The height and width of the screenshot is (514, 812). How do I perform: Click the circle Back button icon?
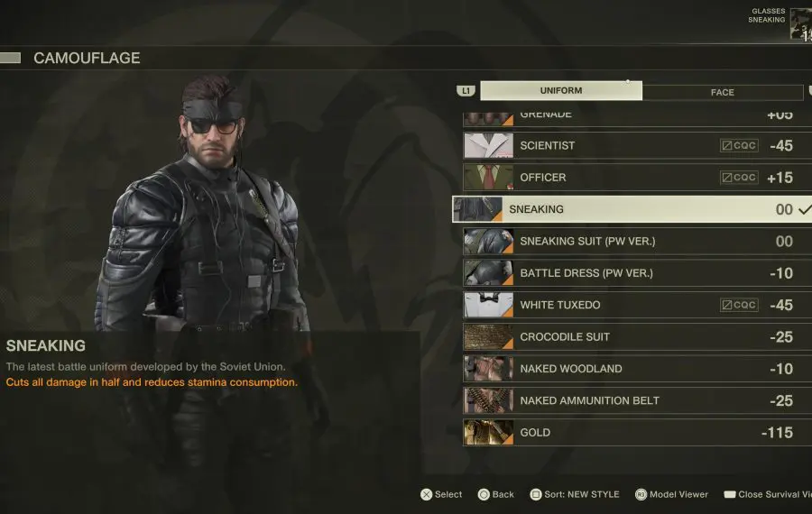click(484, 495)
